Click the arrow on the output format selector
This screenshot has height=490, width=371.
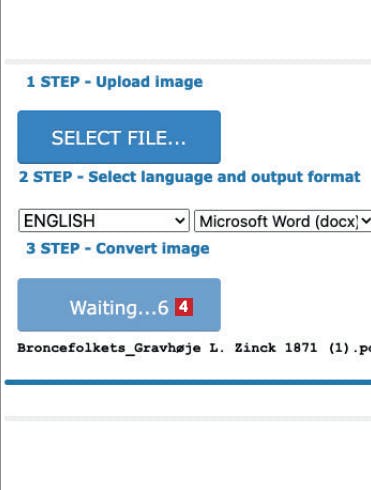pos(366,221)
